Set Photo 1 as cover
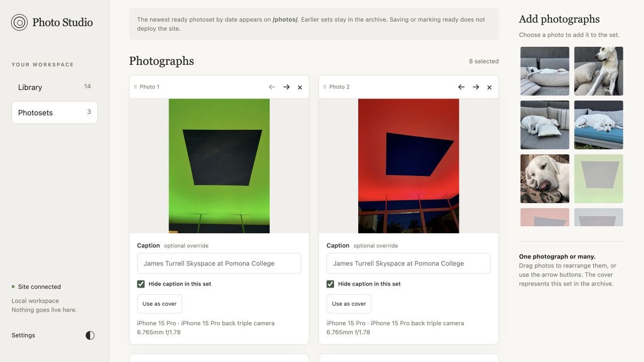 [159, 304]
